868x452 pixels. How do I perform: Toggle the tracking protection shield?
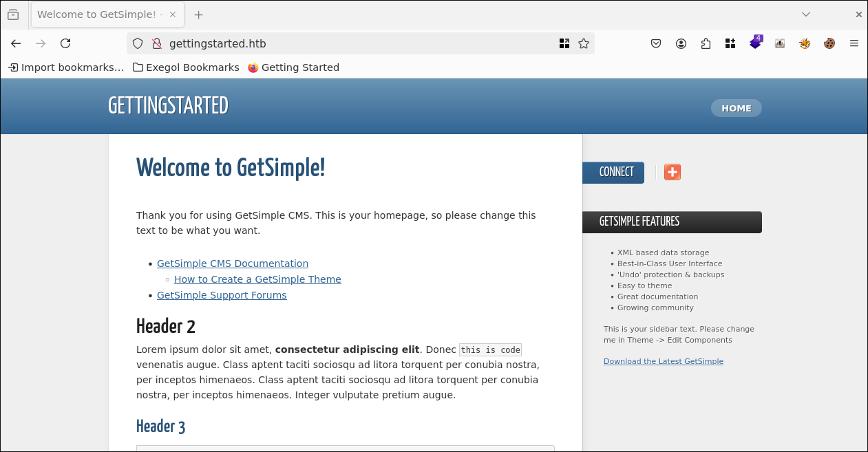138,43
